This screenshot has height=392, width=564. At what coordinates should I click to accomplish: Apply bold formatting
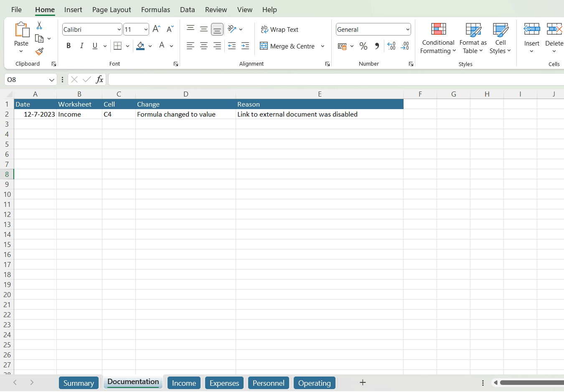pos(69,46)
